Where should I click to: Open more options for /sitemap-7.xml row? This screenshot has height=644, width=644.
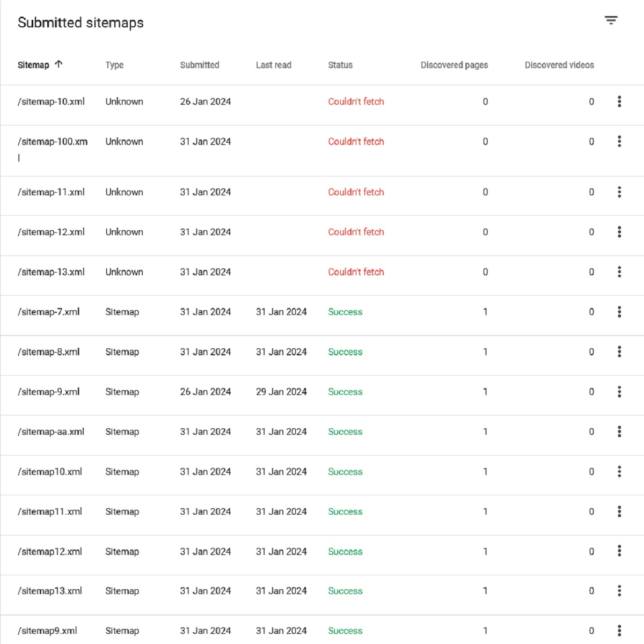619,312
